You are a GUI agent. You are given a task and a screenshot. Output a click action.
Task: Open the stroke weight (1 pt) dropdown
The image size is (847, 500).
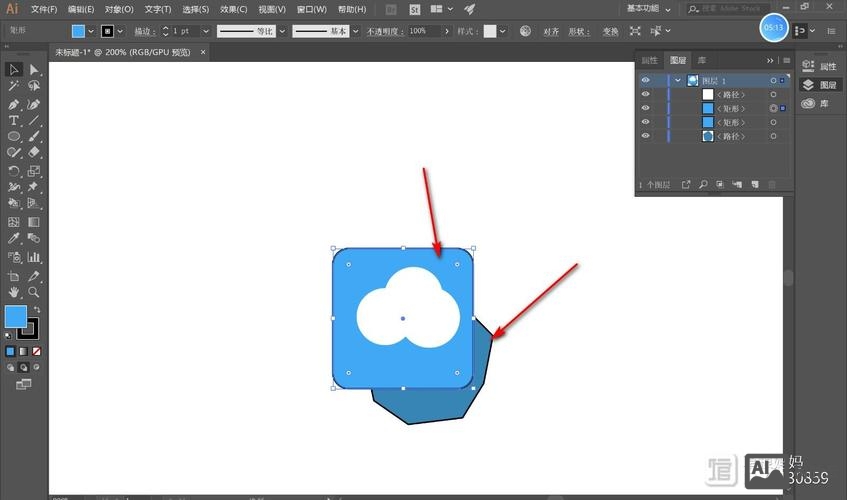point(206,31)
